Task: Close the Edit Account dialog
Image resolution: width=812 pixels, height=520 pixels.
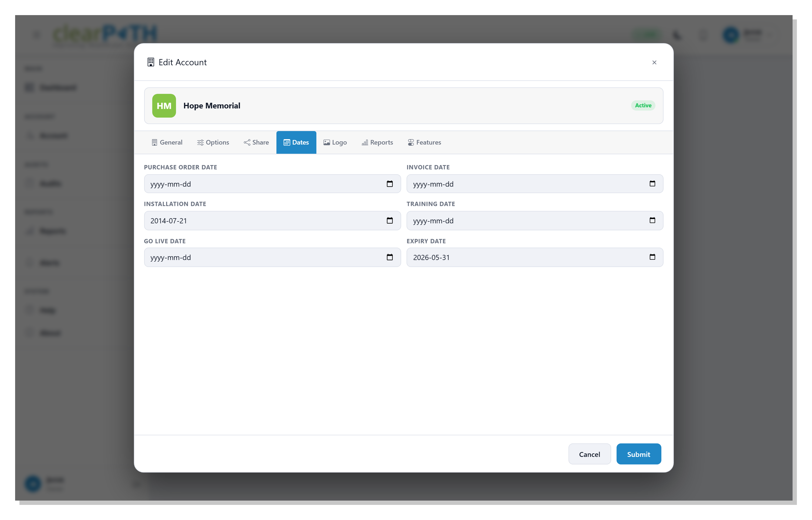Action: tap(654, 63)
